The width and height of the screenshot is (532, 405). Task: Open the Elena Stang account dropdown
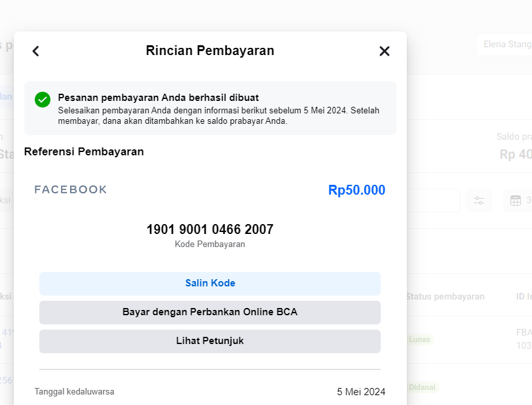coord(504,45)
